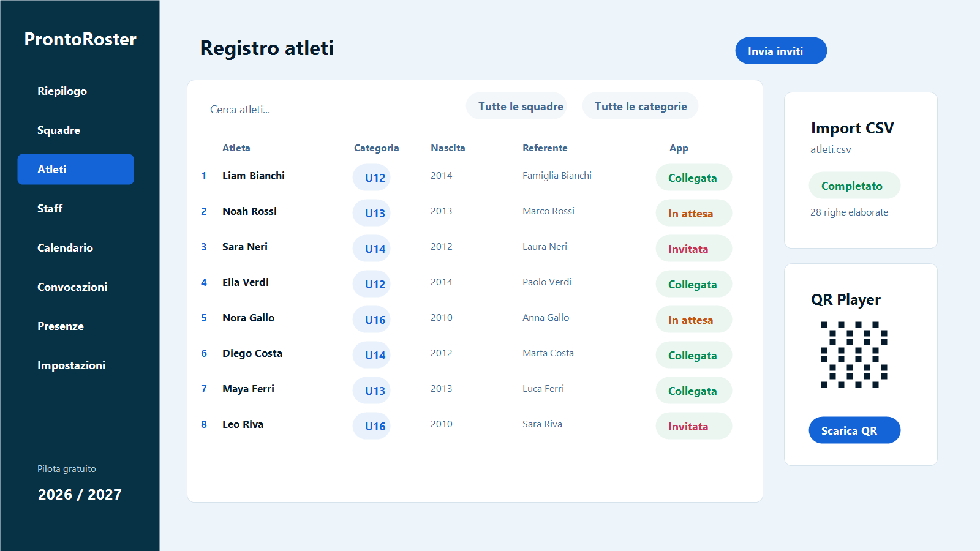Screen dimensions: 980x551
Task: Click Collegata status for Maya Ferri
Action: (693, 391)
